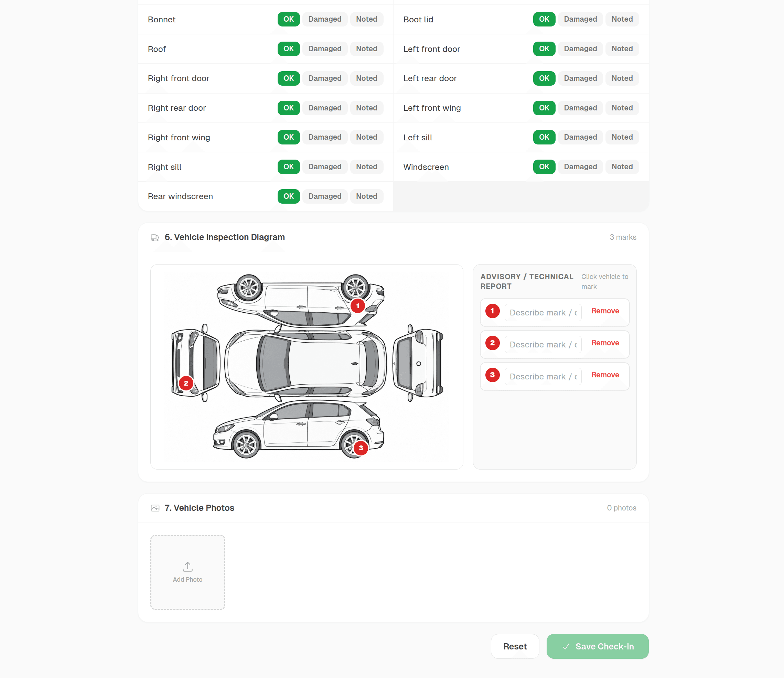This screenshot has width=784, height=678.
Task: Remove mark 1 from advisory report
Action: [x=605, y=311]
